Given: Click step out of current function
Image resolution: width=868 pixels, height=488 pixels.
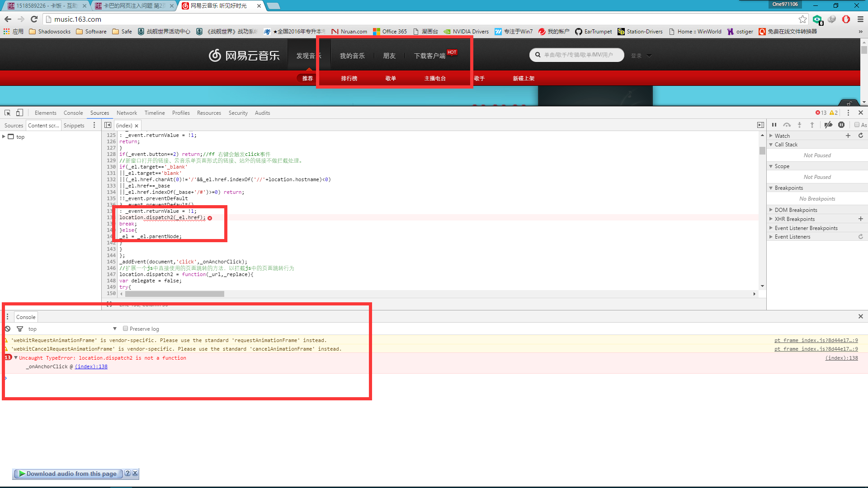Looking at the screenshot, I should click(812, 125).
